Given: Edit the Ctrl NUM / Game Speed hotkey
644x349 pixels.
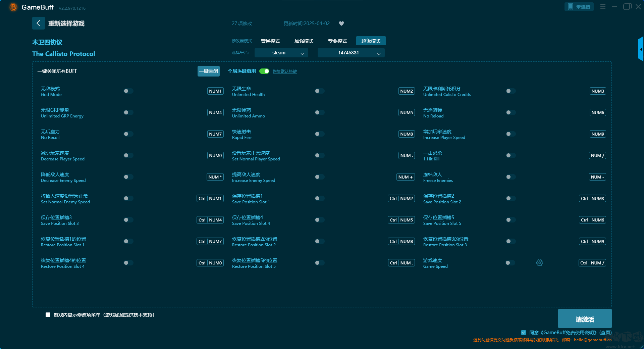Looking at the screenshot, I should coord(592,263).
